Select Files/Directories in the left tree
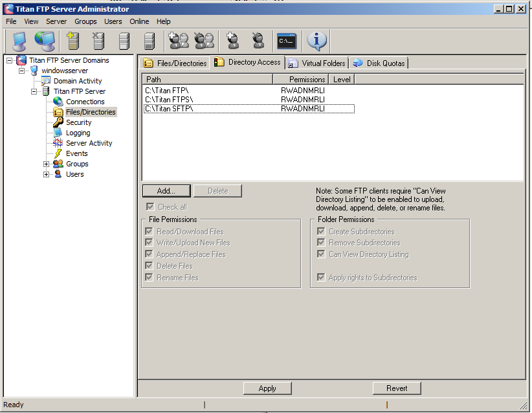 [x=91, y=112]
